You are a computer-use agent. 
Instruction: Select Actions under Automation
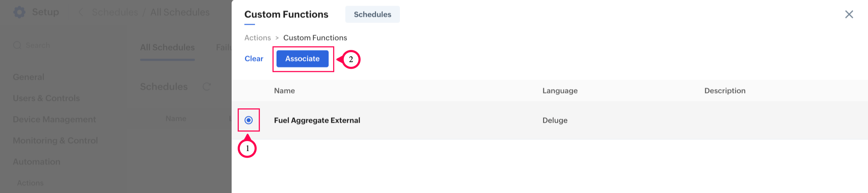click(30, 183)
